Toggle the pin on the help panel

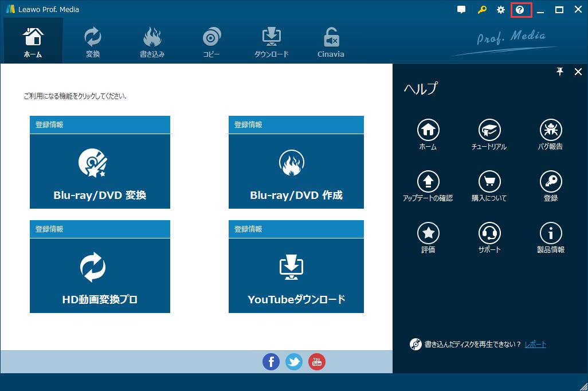(x=560, y=72)
